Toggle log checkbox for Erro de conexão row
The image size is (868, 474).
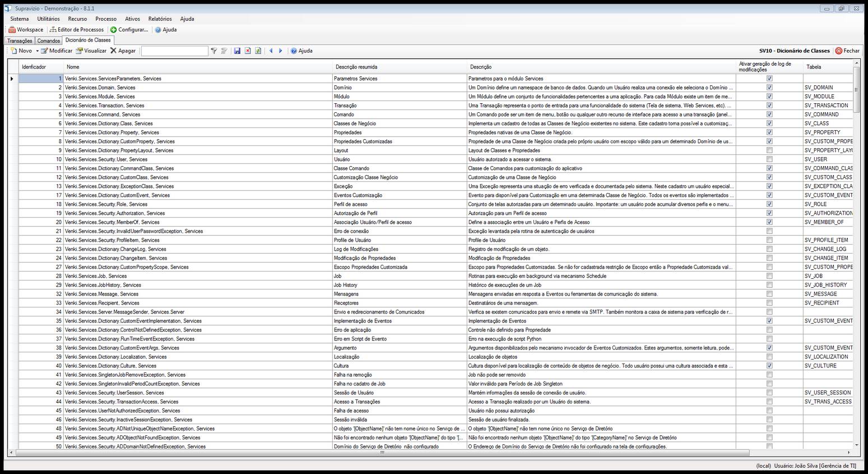[x=769, y=231]
